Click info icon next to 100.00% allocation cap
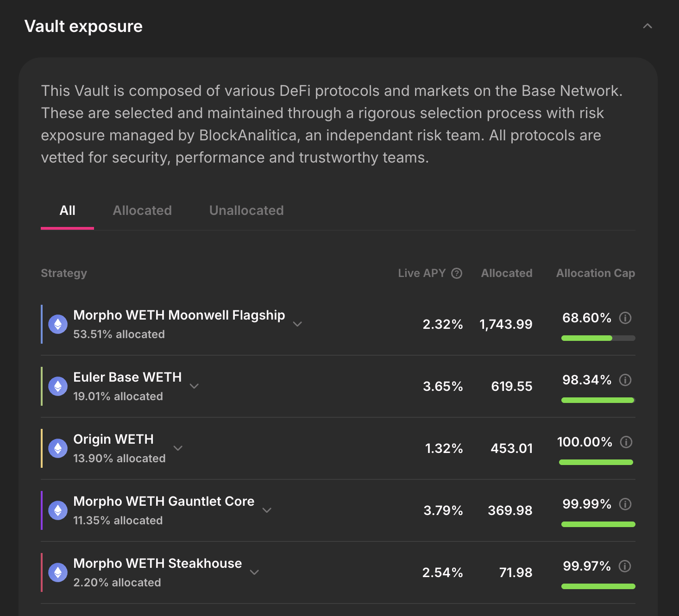 (x=626, y=442)
